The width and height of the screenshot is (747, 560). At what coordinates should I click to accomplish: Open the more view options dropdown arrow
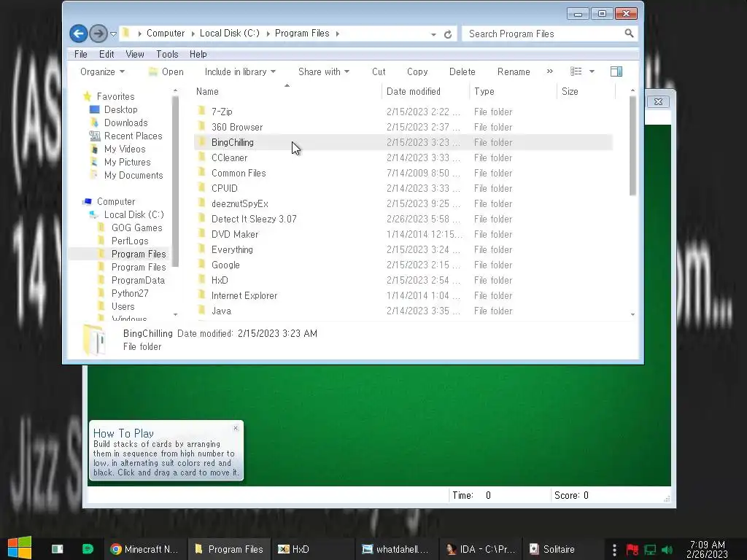coord(592,72)
